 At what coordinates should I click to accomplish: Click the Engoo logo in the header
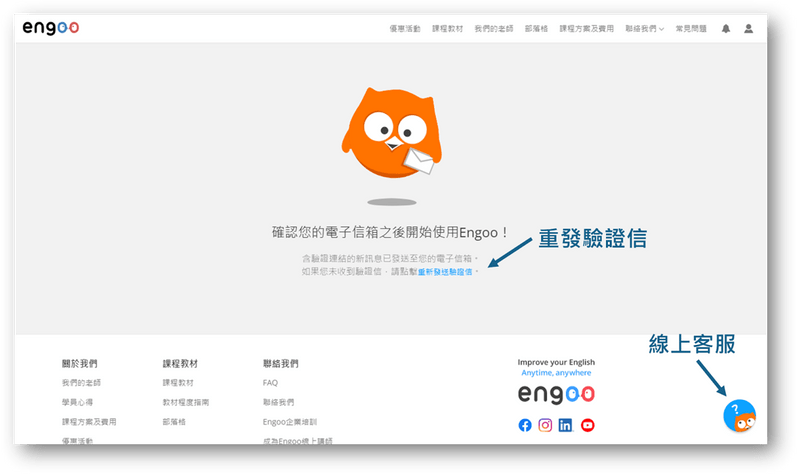click(x=50, y=28)
